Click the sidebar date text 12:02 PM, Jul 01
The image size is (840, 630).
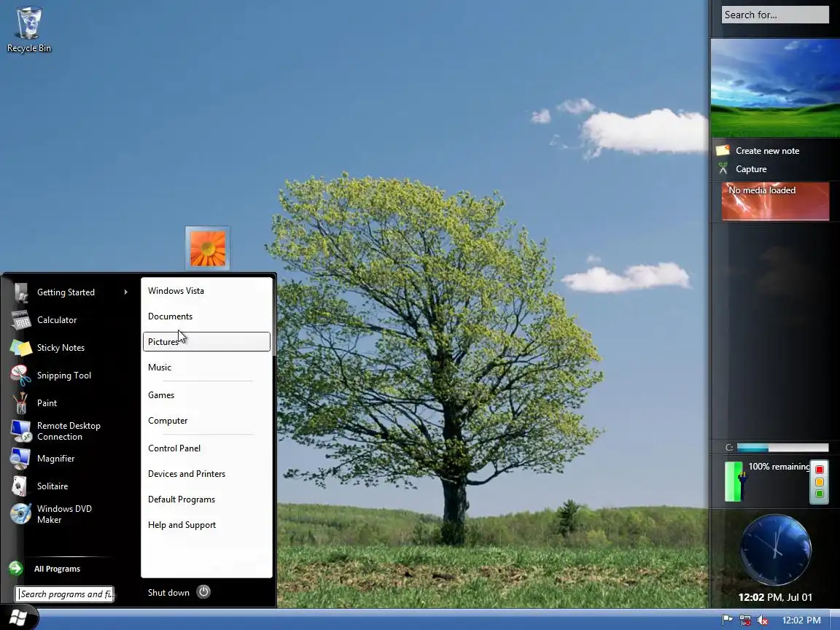(775, 597)
